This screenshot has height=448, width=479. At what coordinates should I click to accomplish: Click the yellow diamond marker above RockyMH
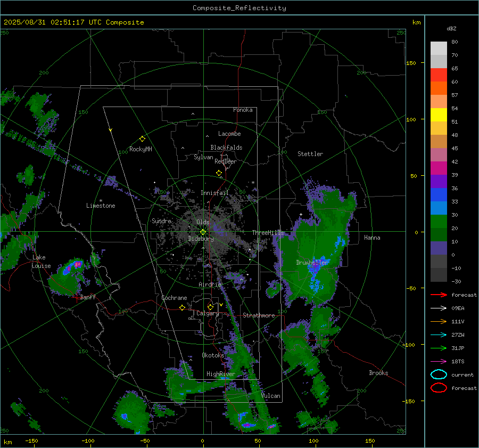(142, 139)
